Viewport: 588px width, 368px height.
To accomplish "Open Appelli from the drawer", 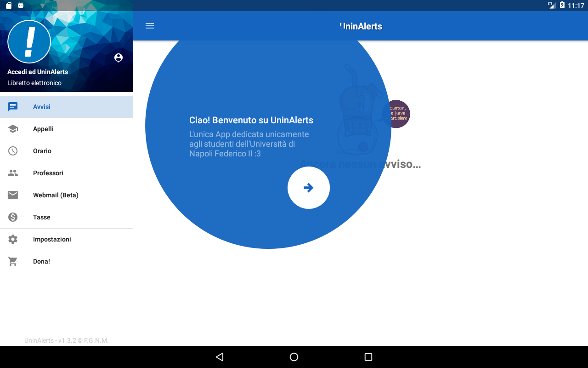I will click(x=67, y=129).
